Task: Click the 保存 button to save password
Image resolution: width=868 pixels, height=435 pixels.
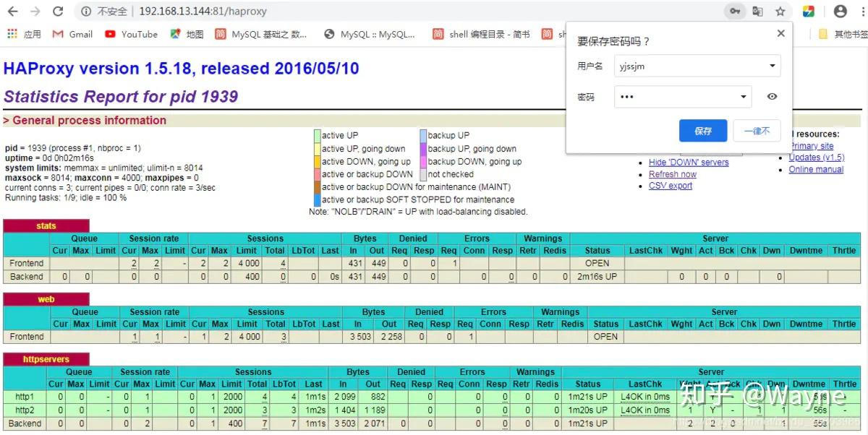Action: pos(702,131)
